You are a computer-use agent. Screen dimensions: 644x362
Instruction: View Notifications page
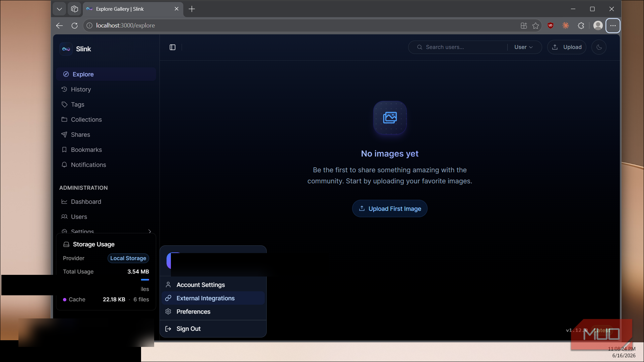tap(106, 165)
